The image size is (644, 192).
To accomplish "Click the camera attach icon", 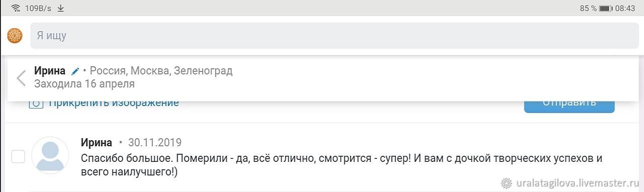I will pos(36,103).
